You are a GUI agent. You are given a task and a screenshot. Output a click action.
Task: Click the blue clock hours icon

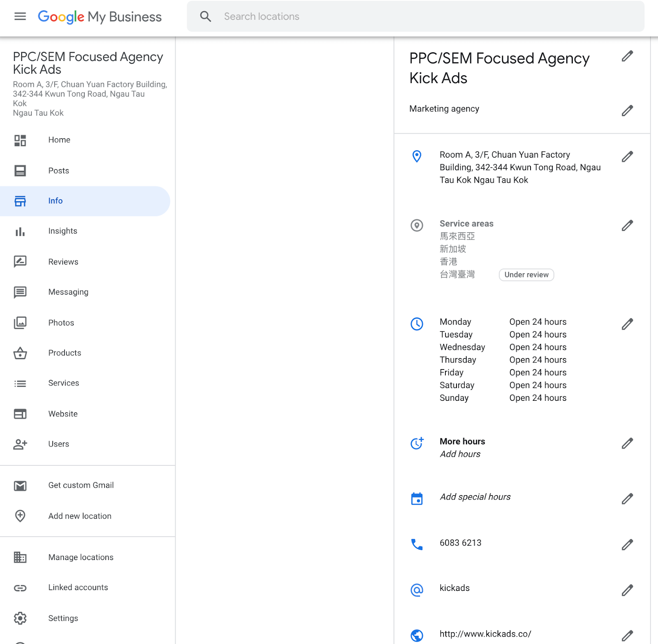coord(417,324)
